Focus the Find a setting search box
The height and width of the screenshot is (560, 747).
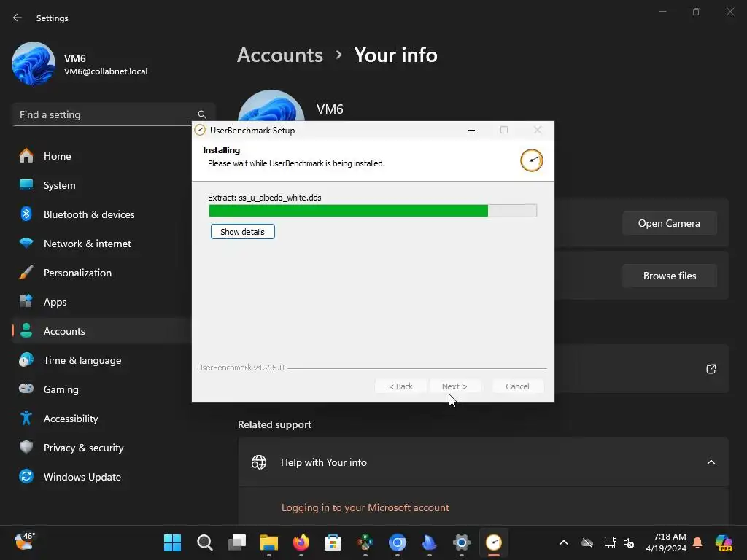(113, 114)
